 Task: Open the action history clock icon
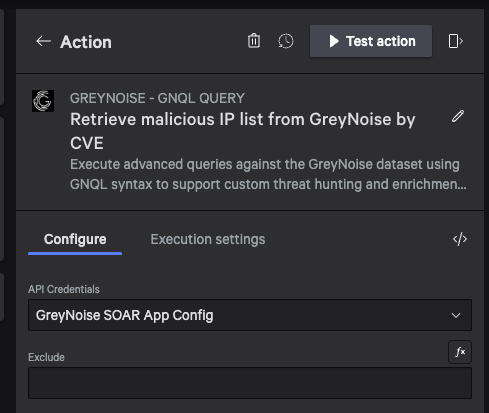coord(286,41)
